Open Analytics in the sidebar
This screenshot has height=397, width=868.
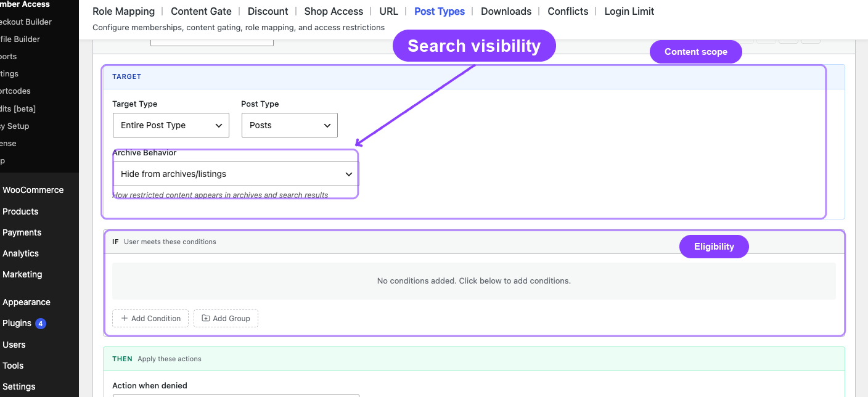[20, 253]
